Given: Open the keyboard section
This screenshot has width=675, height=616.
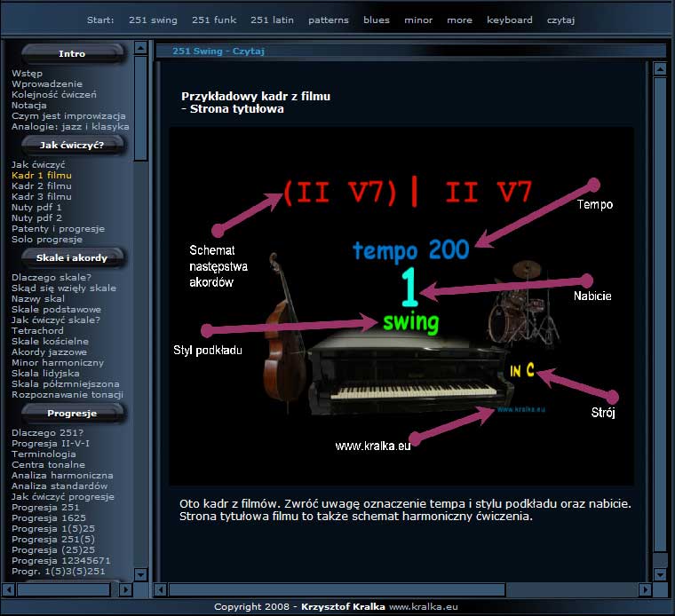Looking at the screenshot, I should click(509, 20).
